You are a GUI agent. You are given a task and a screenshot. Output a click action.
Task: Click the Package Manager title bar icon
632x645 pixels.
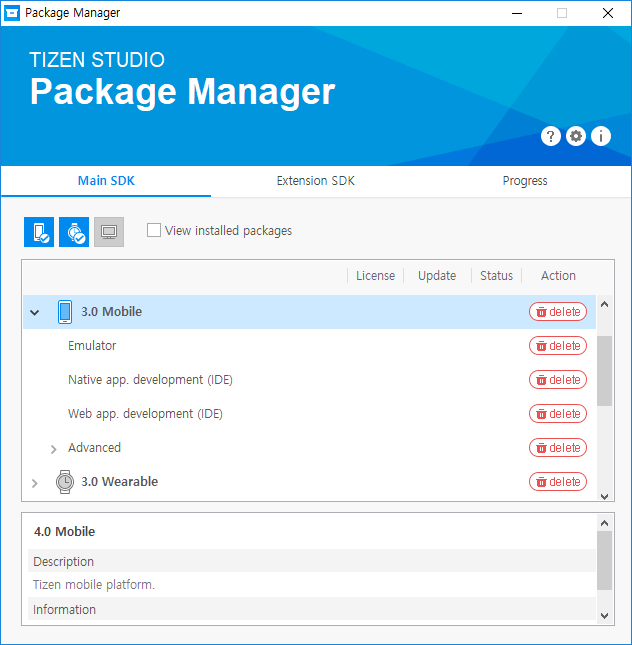13,13
